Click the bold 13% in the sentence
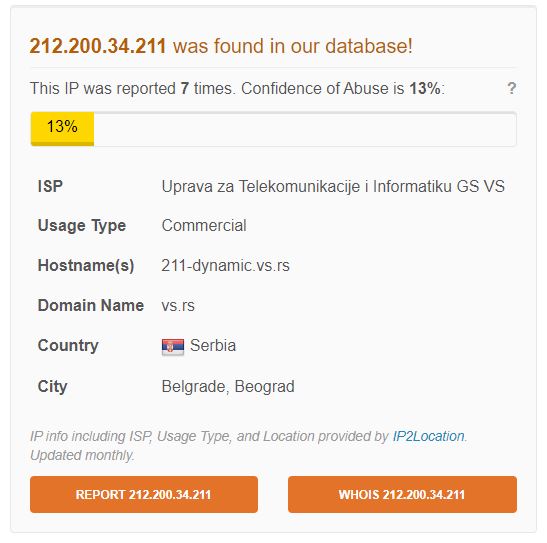Image resolution: width=547 pixels, height=543 pixels. pyautogui.click(x=425, y=89)
